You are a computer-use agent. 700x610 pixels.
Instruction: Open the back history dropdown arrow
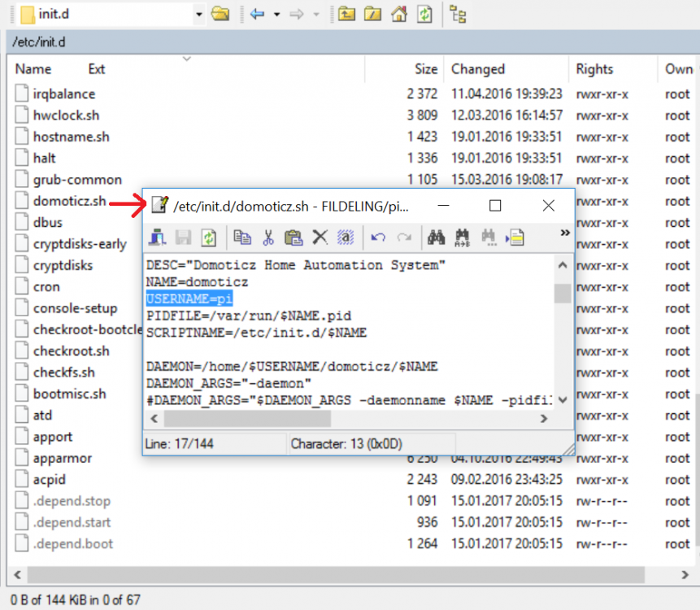[x=276, y=14]
